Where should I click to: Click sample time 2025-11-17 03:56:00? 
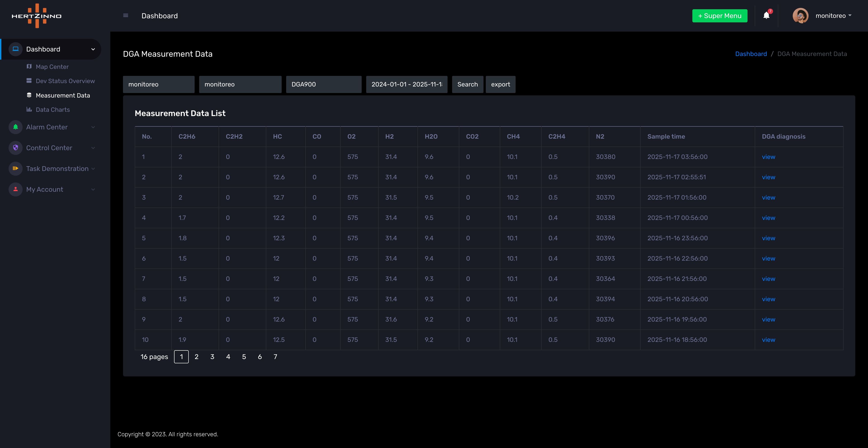[x=677, y=157]
